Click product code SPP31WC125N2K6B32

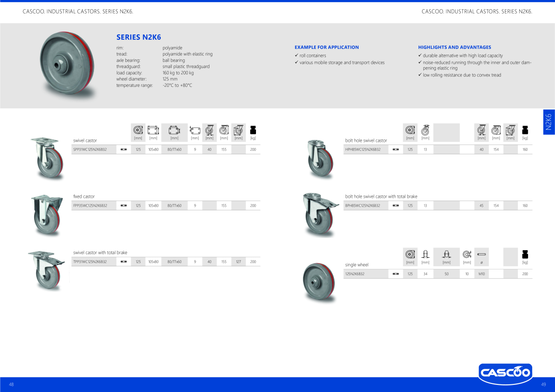(90, 149)
